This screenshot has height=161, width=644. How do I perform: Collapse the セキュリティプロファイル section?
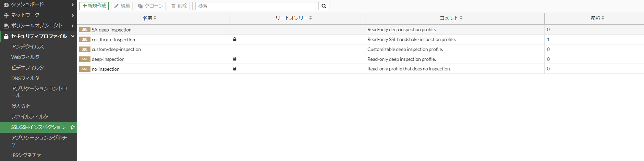pyautogui.click(x=73, y=36)
